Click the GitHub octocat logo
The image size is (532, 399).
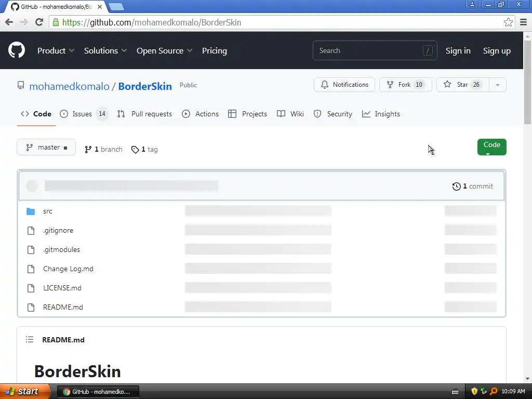coord(16,50)
